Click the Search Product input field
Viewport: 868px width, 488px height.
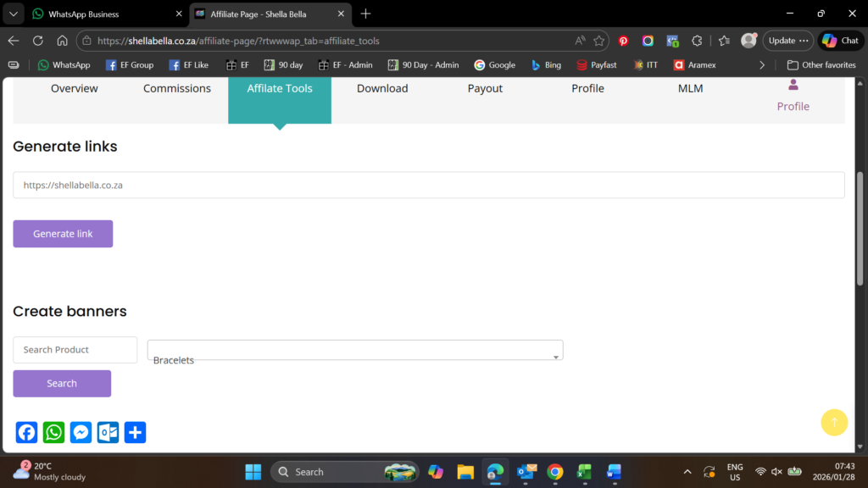click(75, 350)
